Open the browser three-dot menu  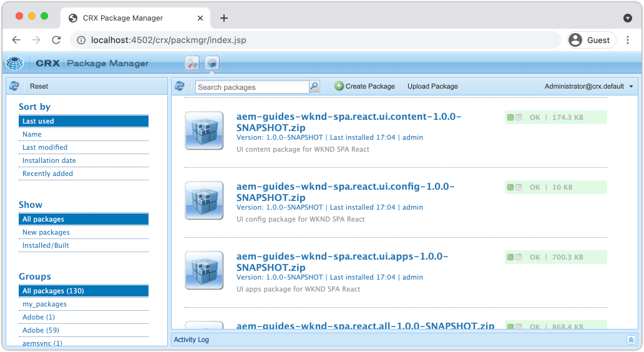(628, 40)
